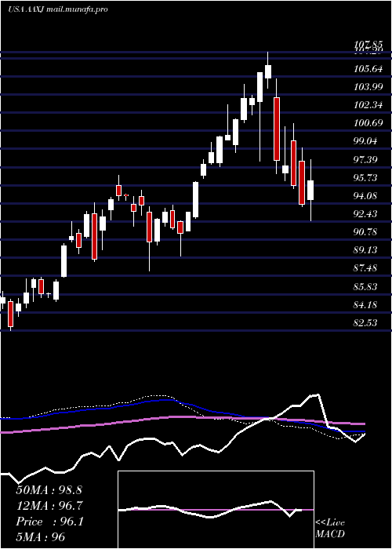Select the 105.64 price axis label

pyautogui.click(x=368, y=69)
